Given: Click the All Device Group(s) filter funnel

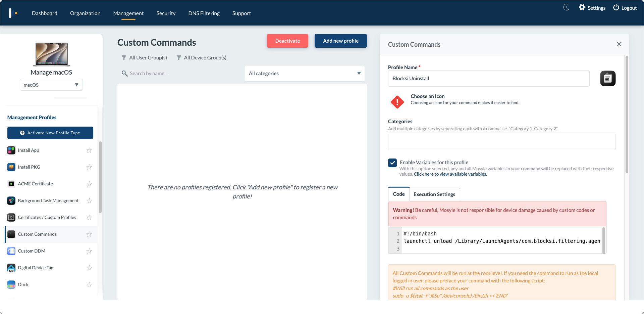Looking at the screenshot, I should 179,58.
